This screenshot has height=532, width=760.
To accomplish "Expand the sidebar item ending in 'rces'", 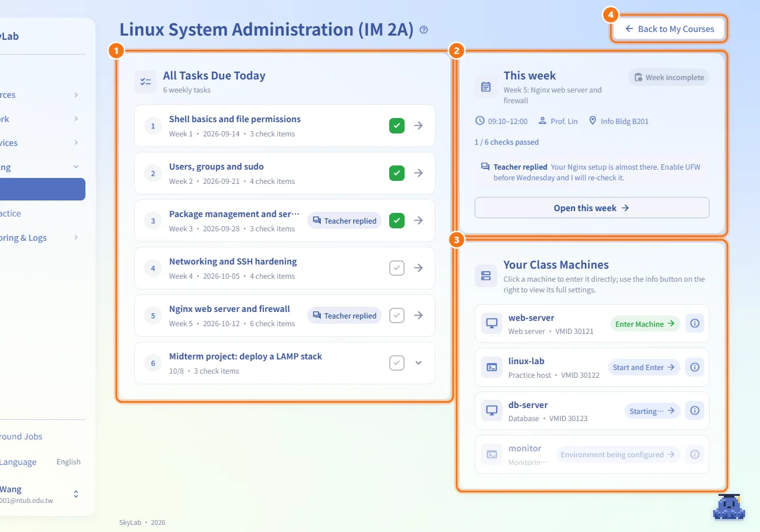I will point(76,95).
